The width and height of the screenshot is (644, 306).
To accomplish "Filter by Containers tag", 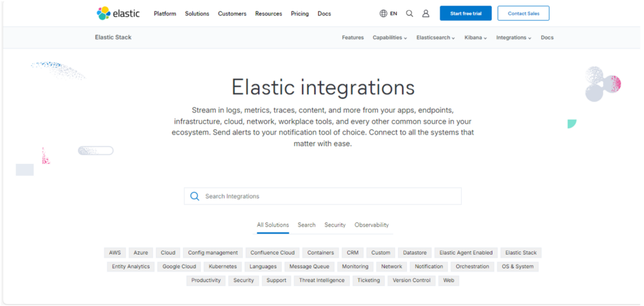I will coord(321,253).
